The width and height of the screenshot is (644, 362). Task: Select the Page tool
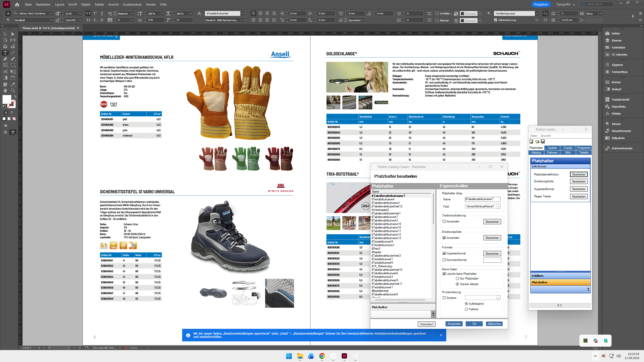pos(5,40)
